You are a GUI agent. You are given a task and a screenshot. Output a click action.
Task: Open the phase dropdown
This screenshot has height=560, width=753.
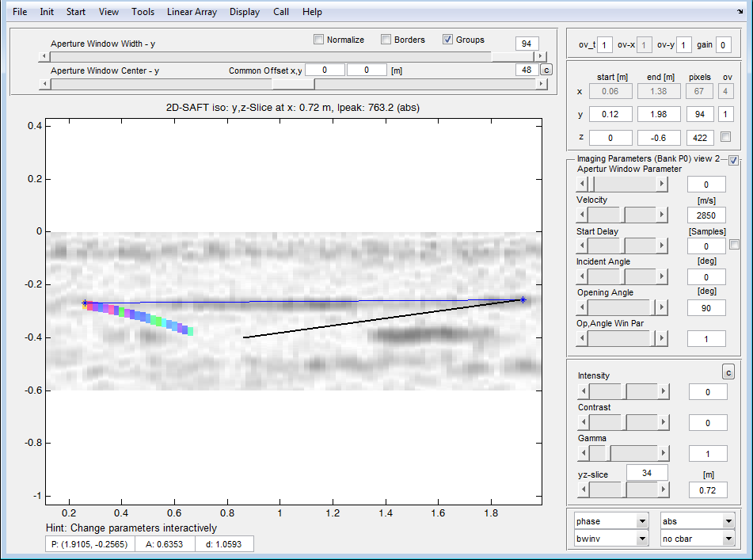pos(611,521)
